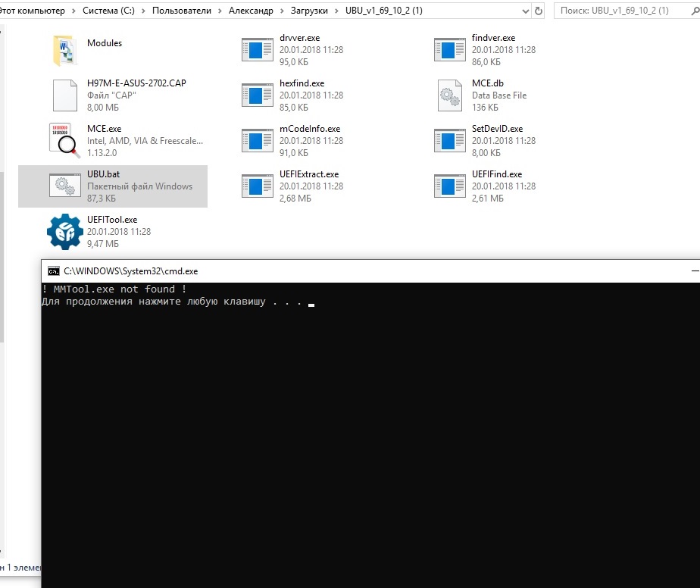700x588 pixels.
Task: Click the '136 КБ' size of MCE.db
Action: coord(485,107)
